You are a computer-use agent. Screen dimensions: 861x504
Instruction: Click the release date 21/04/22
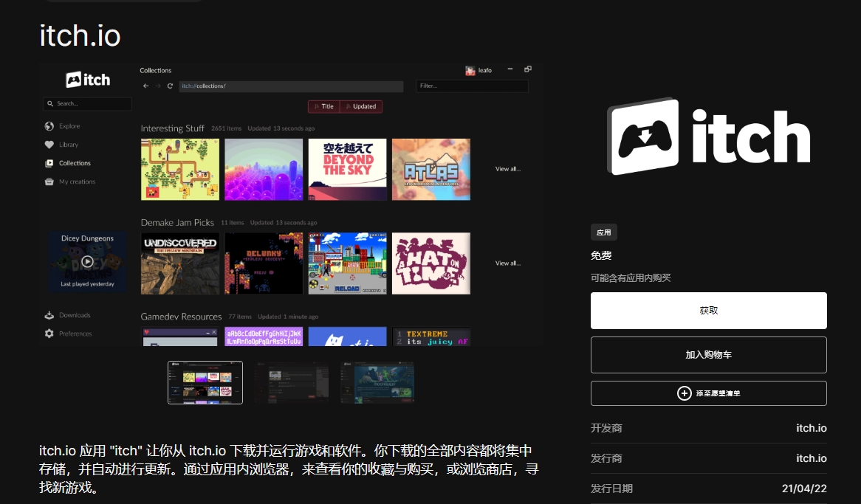click(x=804, y=489)
